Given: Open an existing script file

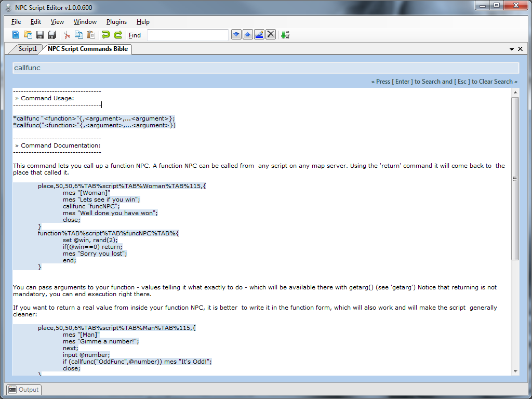Looking at the screenshot, I should pos(28,35).
